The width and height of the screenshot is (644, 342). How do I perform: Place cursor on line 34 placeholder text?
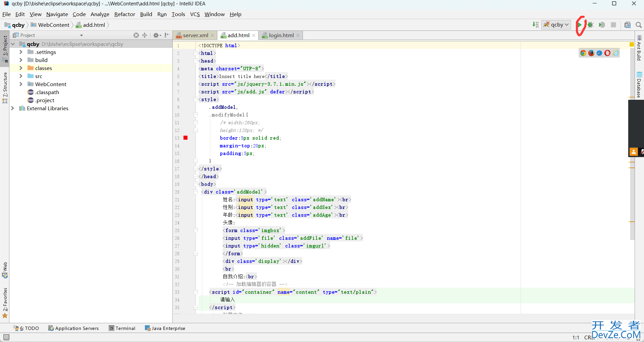click(x=227, y=299)
